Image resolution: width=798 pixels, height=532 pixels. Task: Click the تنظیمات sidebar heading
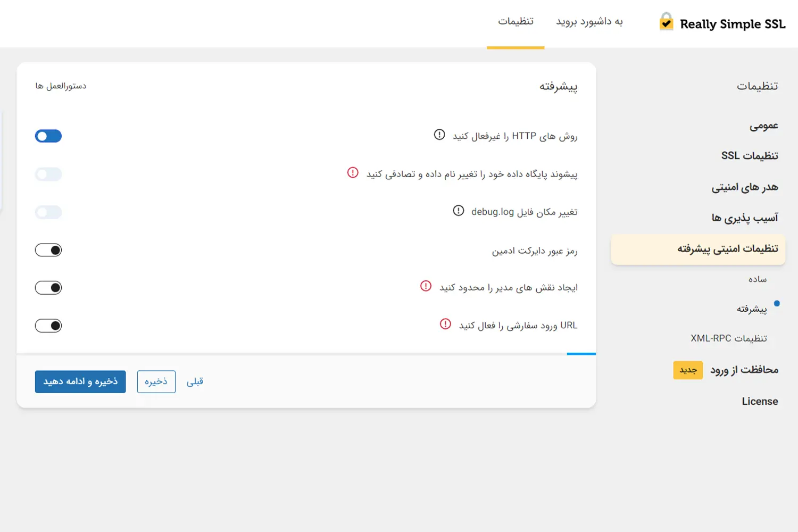(758, 86)
